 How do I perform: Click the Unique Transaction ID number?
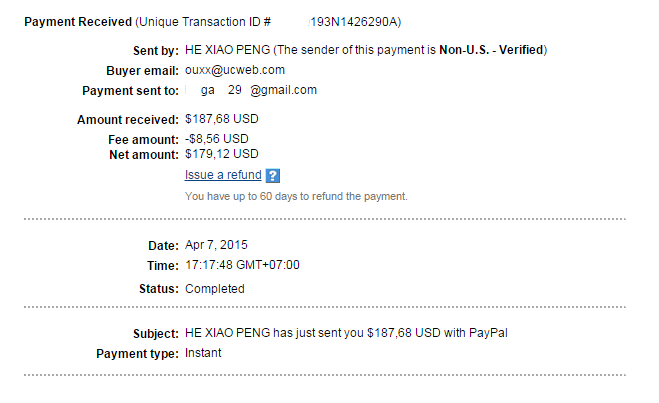point(354,22)
